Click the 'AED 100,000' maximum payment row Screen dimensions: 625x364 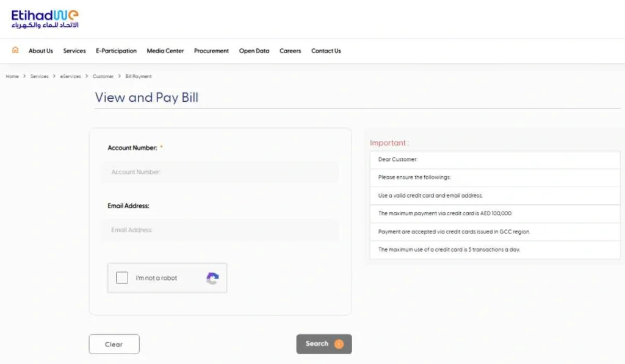[x=494, y=214]
